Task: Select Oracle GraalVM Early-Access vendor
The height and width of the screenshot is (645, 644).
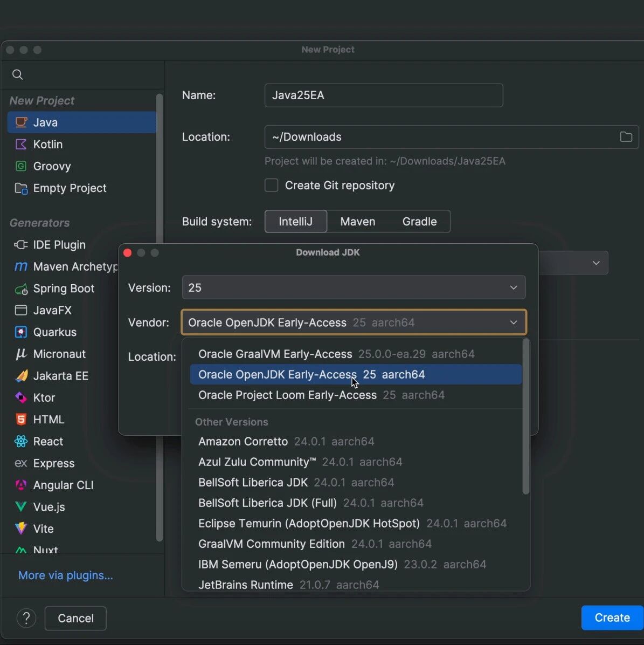Action: pyautogui.click(x=356, y=354)
